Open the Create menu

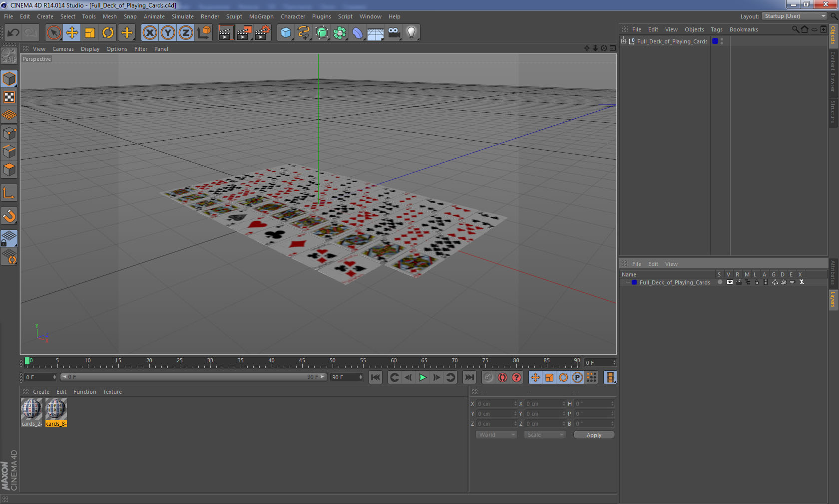click(45, 16)
